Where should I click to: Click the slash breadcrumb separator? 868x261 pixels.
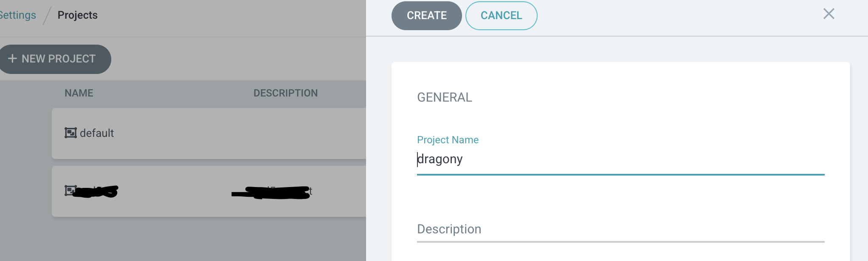47,16
